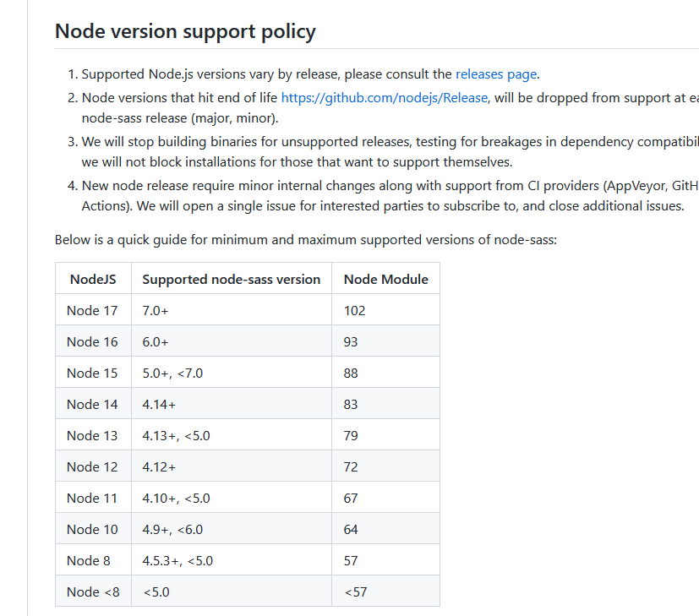Select the Node 17 table cell

tap(92, 310)
